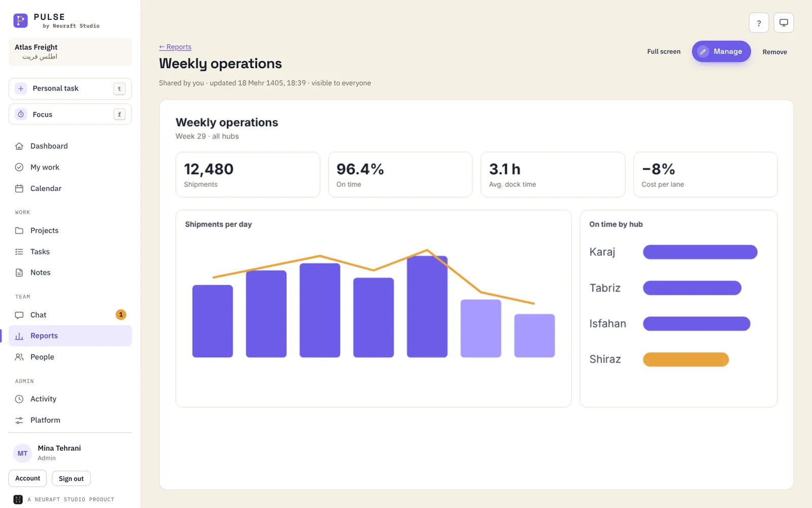Click the 'Week 29 · all hubs' subtitle
Screen dimensions: 812x508
coord(207,136)
